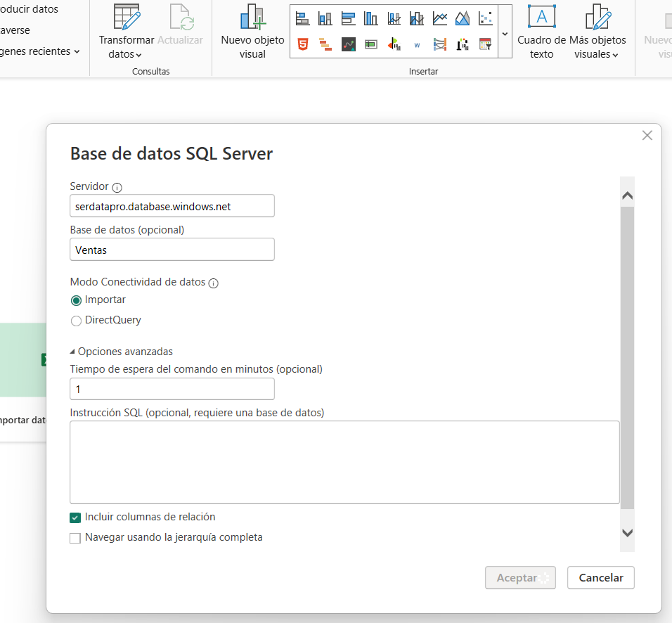Click the Cancelar button
The image size is (672, 623).
point(600,578)
